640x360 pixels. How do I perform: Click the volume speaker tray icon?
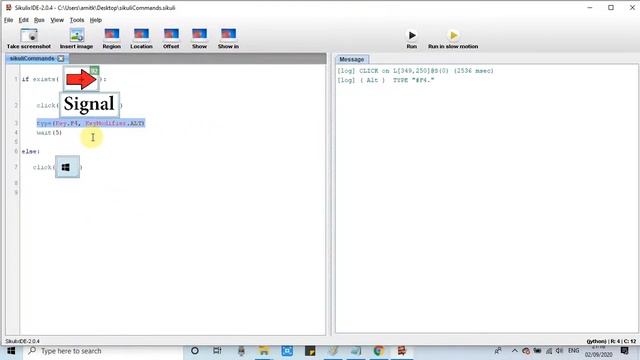point(559,351)
